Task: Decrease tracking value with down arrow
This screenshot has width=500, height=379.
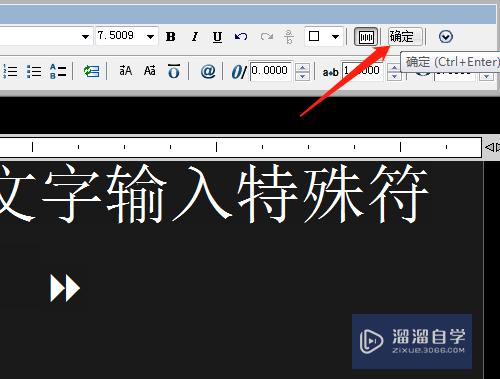Action: 394,76
